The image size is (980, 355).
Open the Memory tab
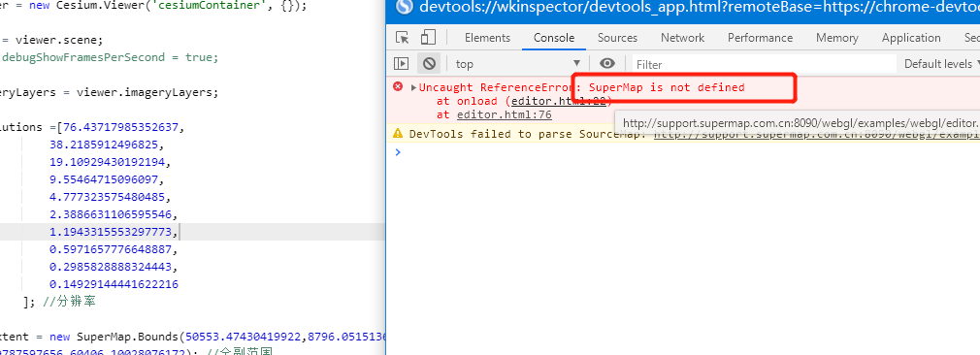[x=836, y=38]
